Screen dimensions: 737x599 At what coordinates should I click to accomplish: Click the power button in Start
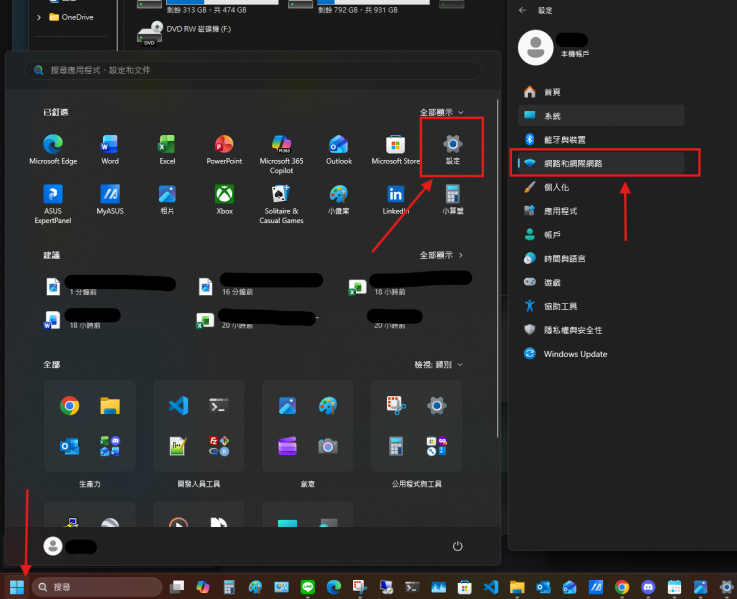click(x=457, y=546)
